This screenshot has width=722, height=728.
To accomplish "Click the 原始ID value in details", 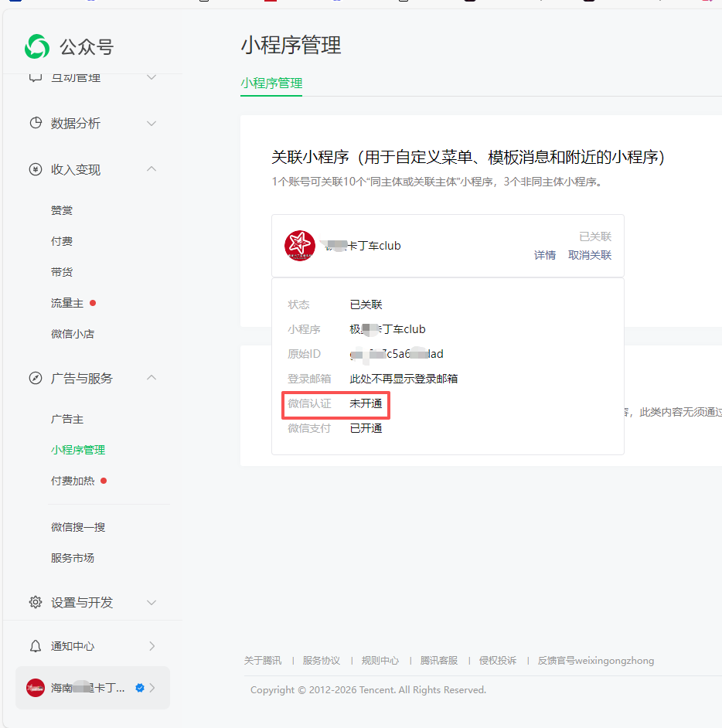I will click(397, 354).
